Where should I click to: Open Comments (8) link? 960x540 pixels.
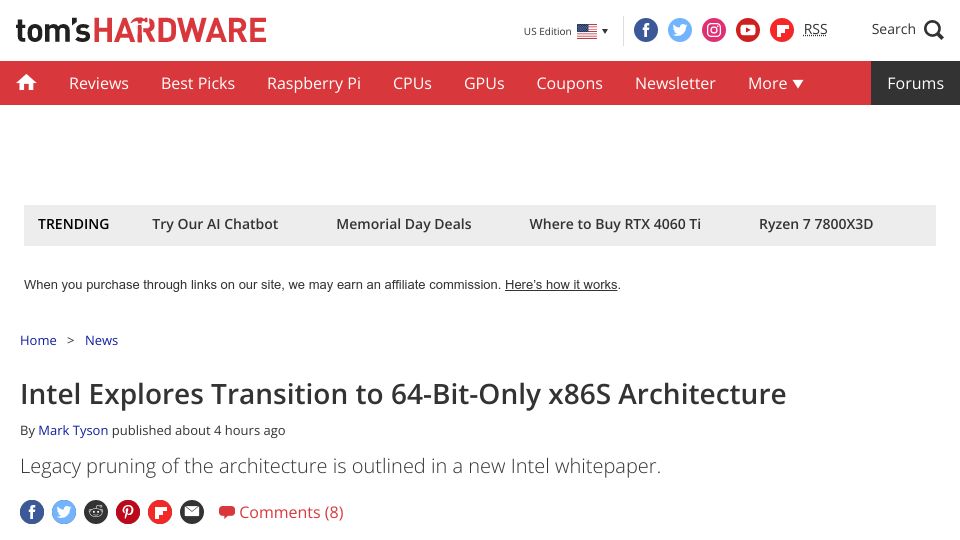point(281,512)
